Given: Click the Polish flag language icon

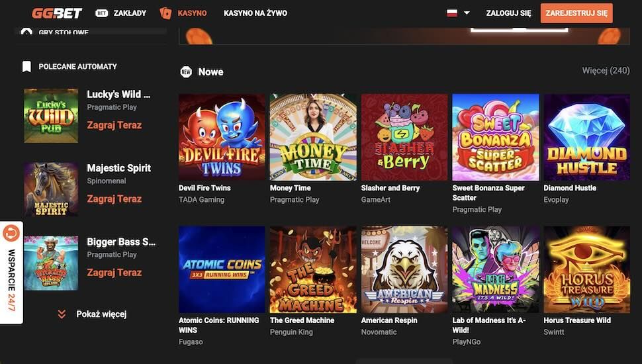Looking at the screenshot, I should pos(452,13).
